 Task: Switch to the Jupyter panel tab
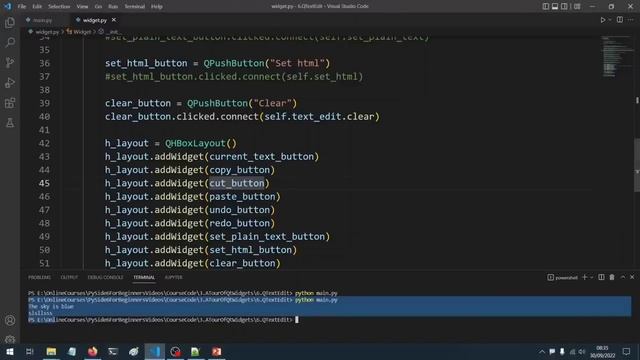pos(173,277)
